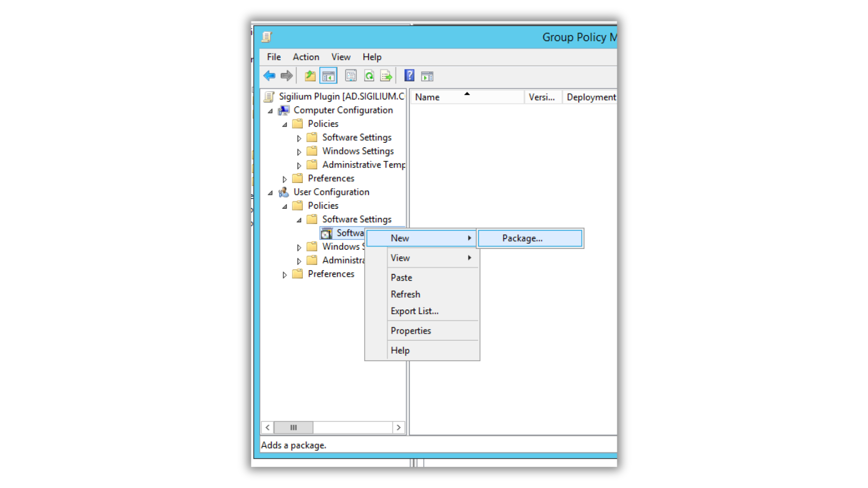This screenshot has height=488, width=868.
Task: Open the Action menu
Action: [306, 57]
